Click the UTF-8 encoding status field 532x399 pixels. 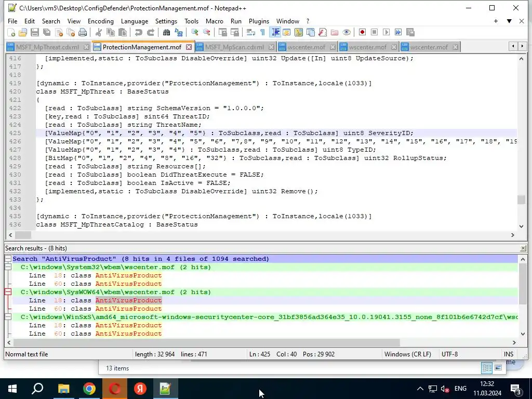pyautogui.click(x=449, y=354)
